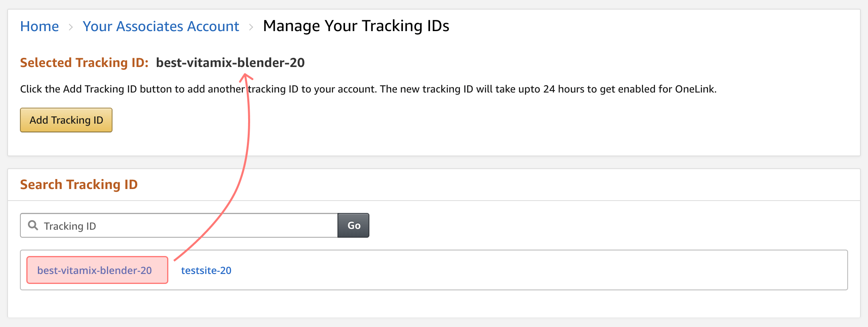Click empty space right of testsite-20

[x=519, y=270]
